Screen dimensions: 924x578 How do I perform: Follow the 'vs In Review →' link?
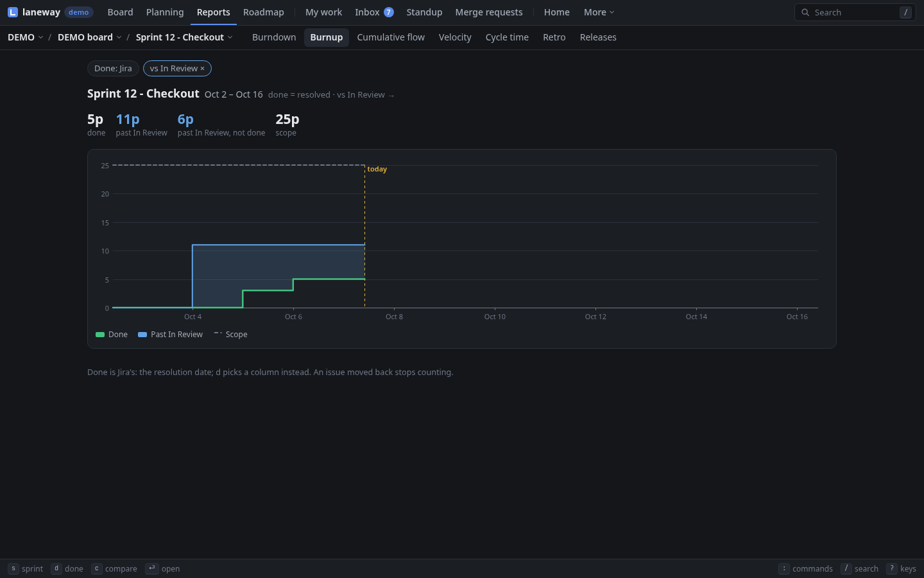366,94
